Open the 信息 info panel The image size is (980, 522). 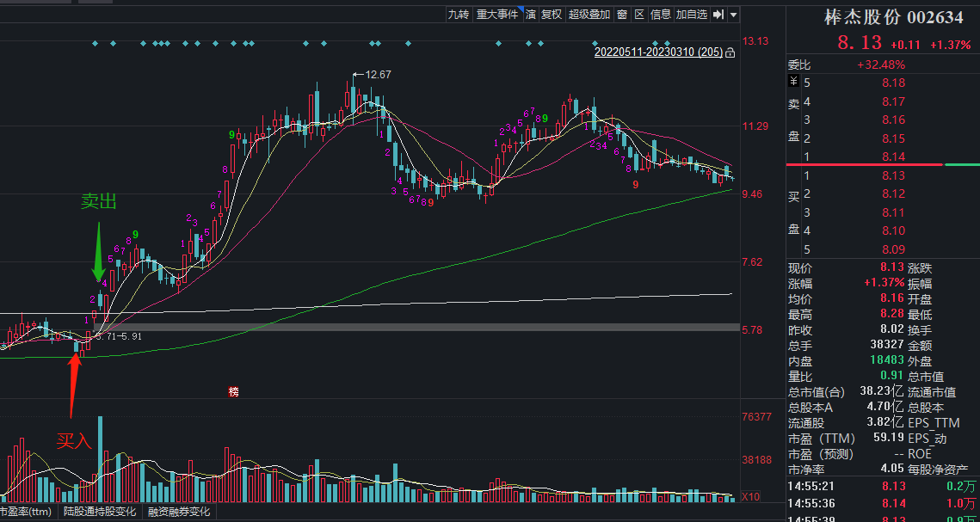(660, 15)
